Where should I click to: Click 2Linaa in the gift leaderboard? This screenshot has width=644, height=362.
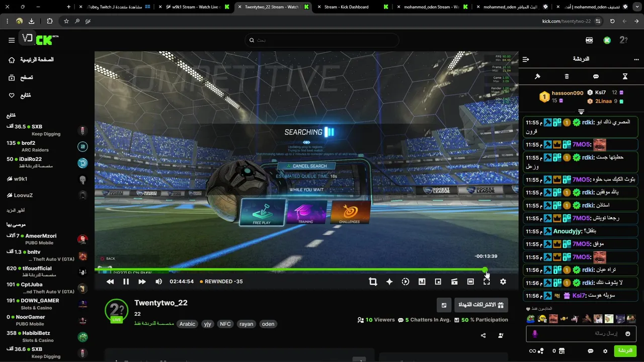click(603, 101)
